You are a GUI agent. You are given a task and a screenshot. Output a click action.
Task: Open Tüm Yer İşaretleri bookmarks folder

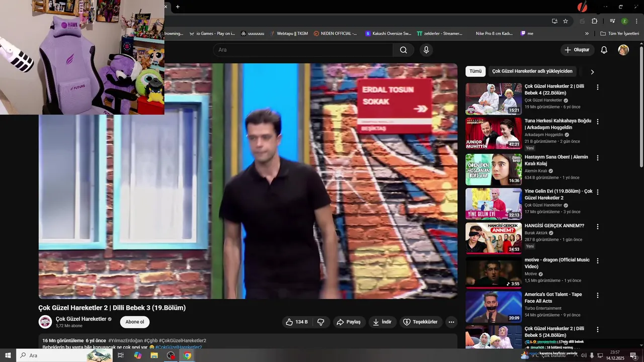pos(620,34)
